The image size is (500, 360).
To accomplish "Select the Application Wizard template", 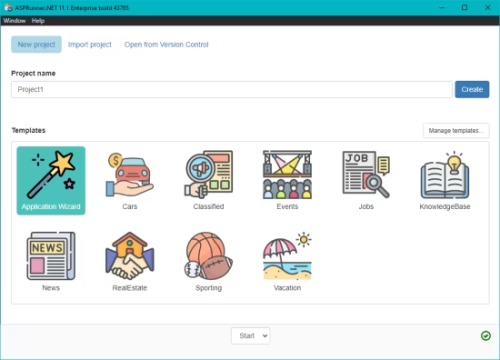I will [51, 180].
